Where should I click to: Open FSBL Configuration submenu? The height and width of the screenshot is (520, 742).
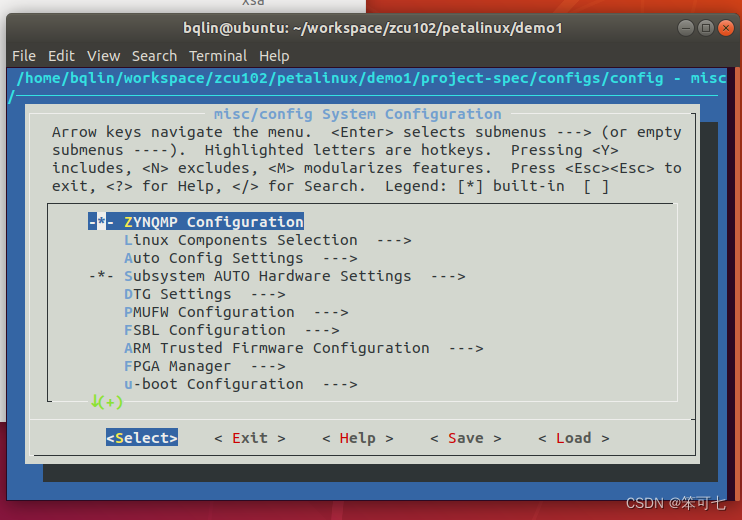click(x=231, y=330)
